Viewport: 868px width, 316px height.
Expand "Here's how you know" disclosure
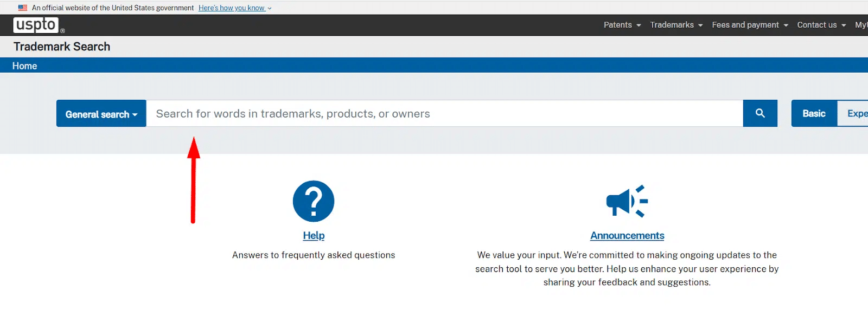click(x=235, y=8)
